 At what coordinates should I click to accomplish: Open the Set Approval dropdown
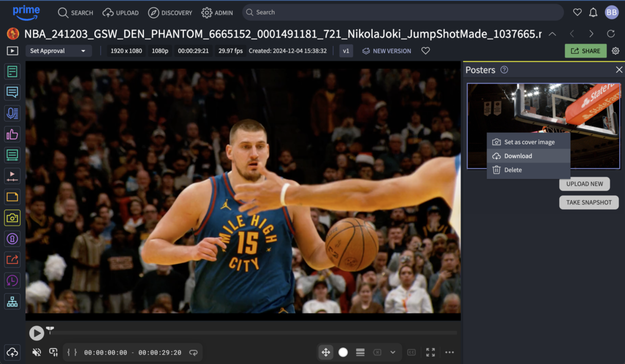(58, 51)
